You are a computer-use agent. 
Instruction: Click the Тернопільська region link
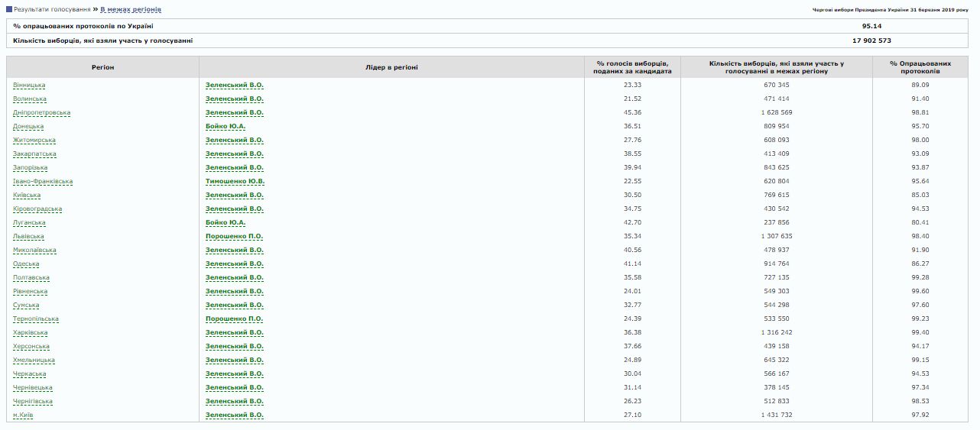[x=36, y=318]
